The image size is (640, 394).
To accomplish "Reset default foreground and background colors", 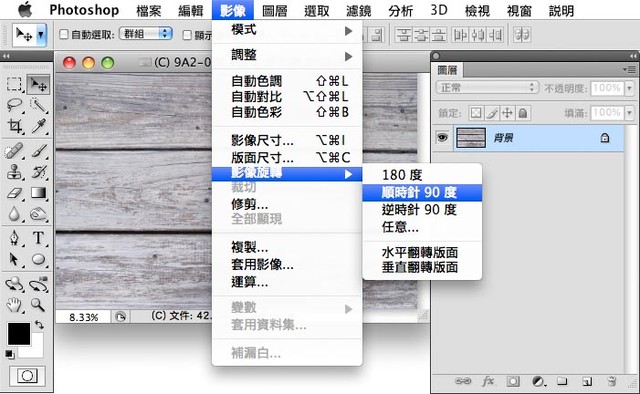I will 9,354.
